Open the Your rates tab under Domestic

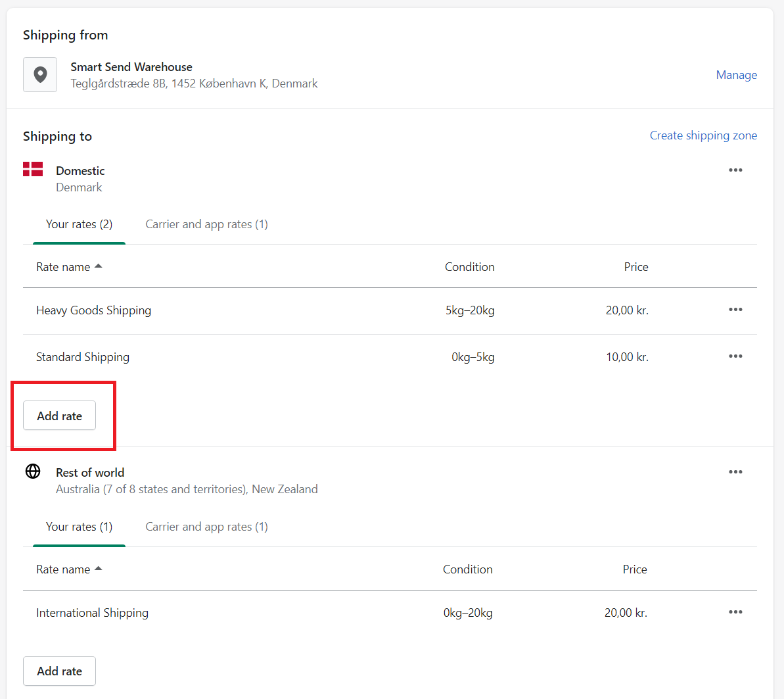(x=79, y=224)
